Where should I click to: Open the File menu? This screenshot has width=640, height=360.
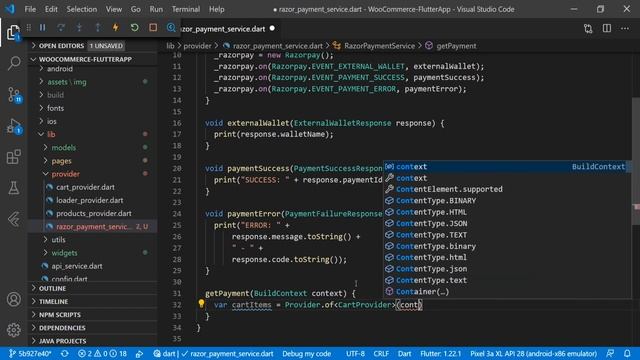pyautogui.click(x=30, y=9)
